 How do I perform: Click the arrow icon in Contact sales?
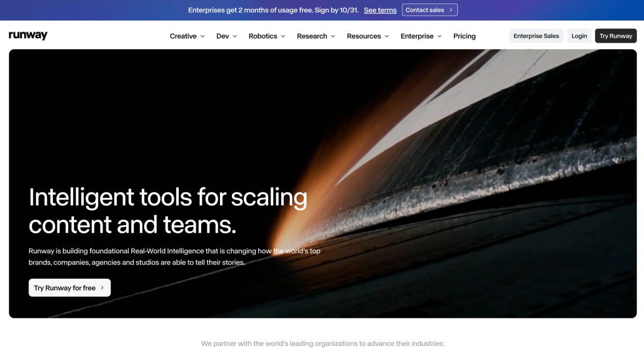pyautogui.click(x=451, y=10)
